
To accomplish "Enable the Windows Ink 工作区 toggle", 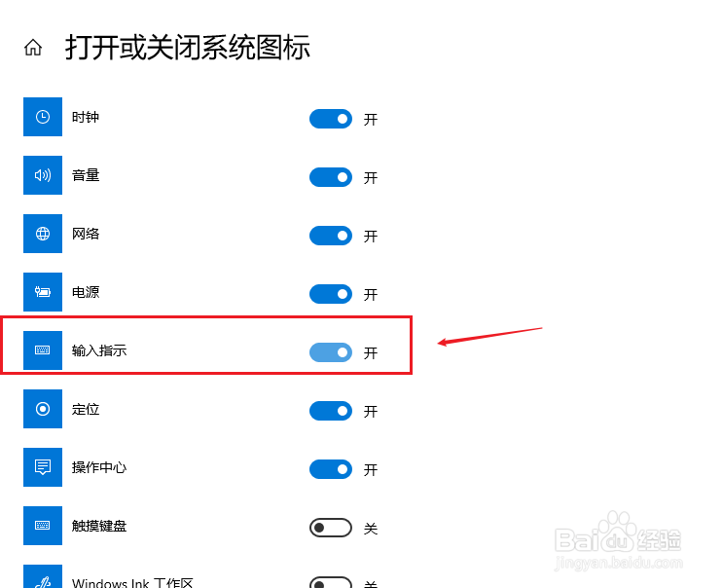I will point(331,582).
